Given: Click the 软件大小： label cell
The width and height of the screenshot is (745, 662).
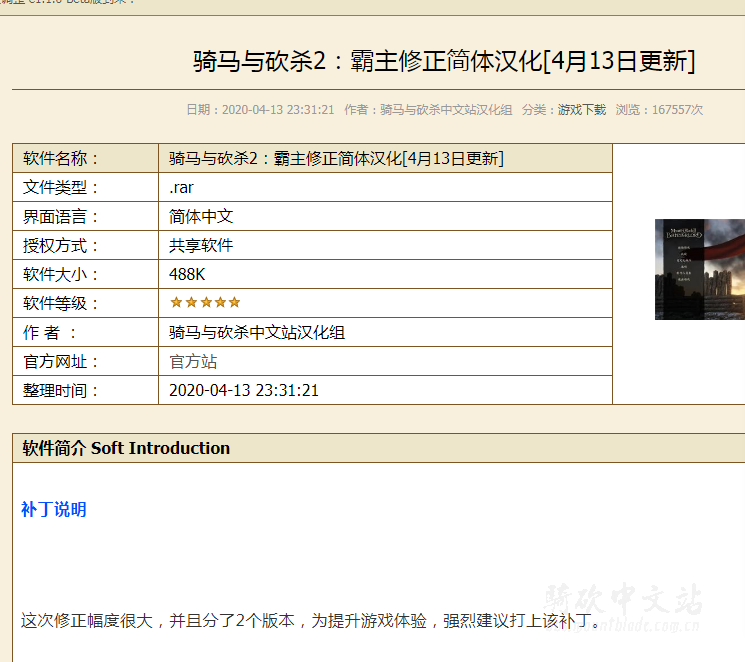Looking at the screenshot, I should (86, 275).
